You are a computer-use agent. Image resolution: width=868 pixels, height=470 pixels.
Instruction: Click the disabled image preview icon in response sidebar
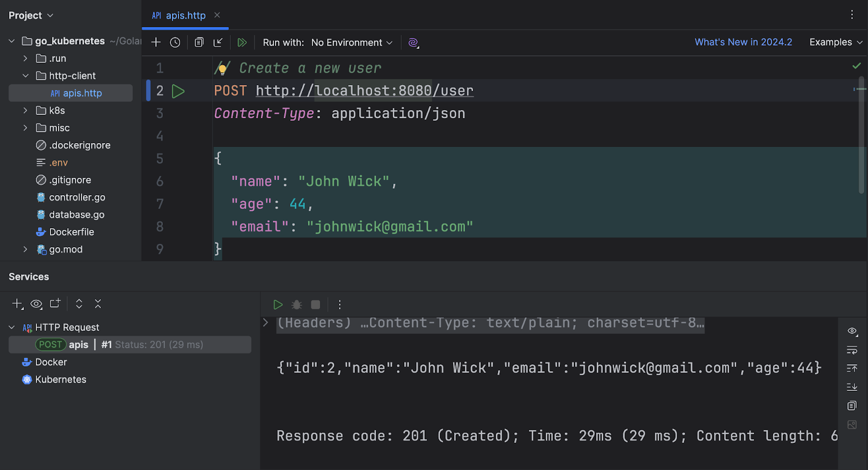pos(852,425)
